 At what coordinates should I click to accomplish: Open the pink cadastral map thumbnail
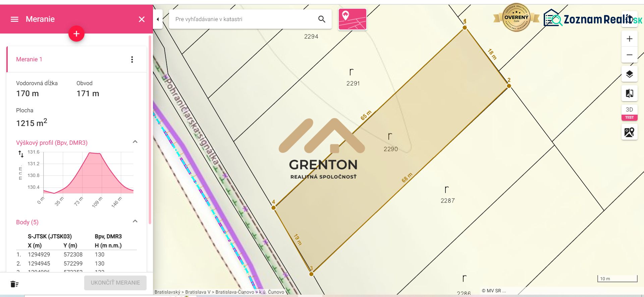(x=353, y=19)
